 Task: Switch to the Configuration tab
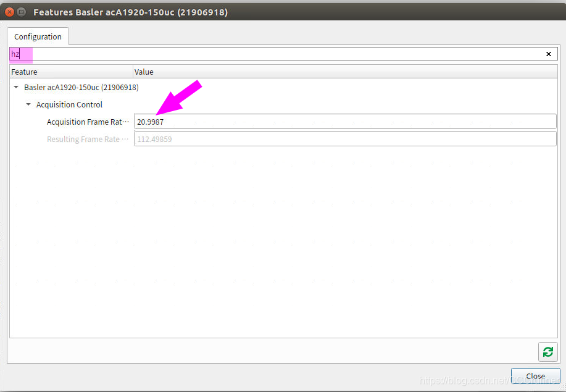coord(38,36)
